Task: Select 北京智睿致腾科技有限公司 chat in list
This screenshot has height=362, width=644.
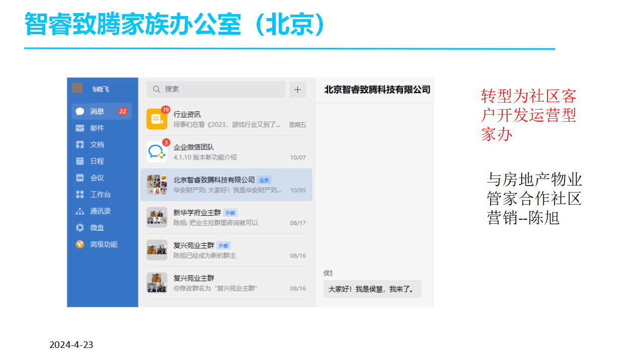Action: [x=226, y=185]
